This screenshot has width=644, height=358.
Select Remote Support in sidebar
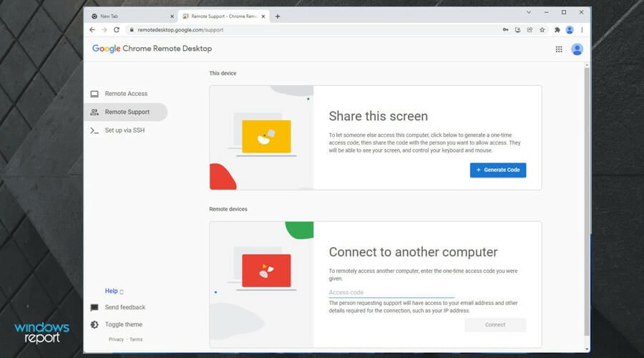(125, 112)
